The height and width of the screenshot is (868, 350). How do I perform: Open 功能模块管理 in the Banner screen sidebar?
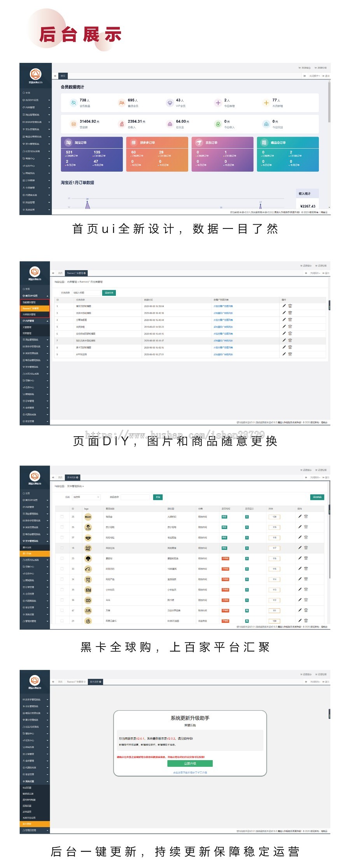(x=35, y=302)
